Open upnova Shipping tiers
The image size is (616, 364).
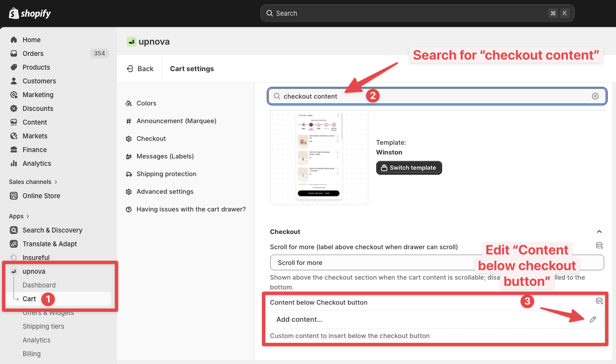[43, 326]
